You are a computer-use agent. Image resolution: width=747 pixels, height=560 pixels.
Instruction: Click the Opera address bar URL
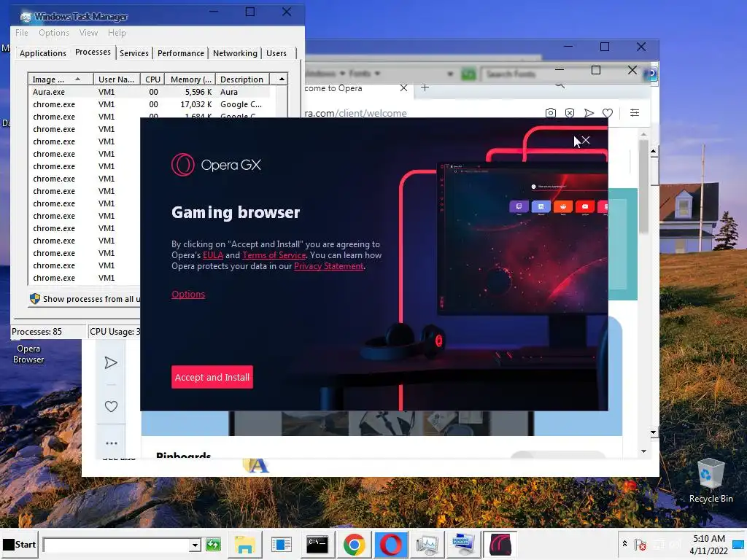tap(356, 113)
